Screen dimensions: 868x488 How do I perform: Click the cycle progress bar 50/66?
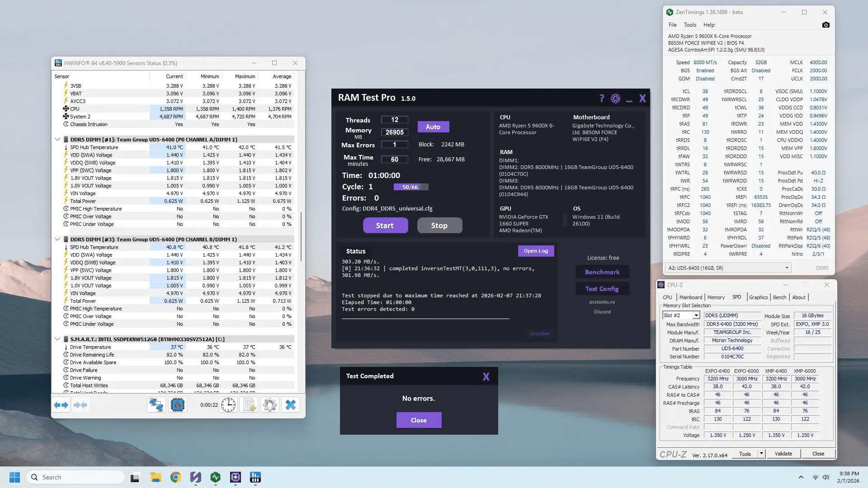point(410,187)
